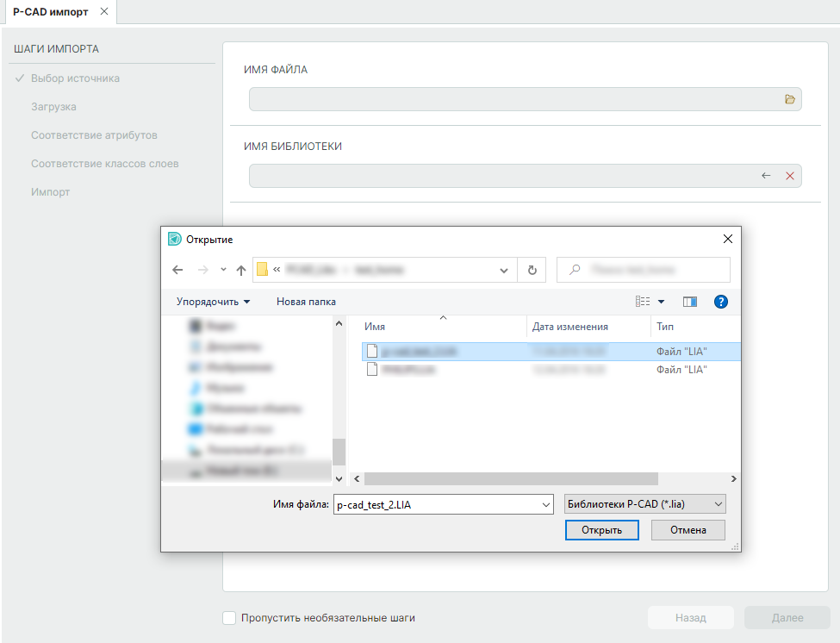Click the red X clear icon in library field

point(789,176)
